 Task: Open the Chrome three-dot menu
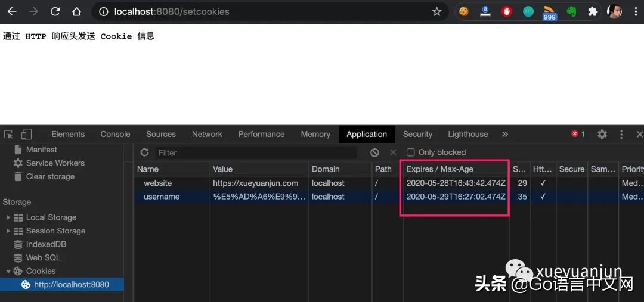(636, 11)
